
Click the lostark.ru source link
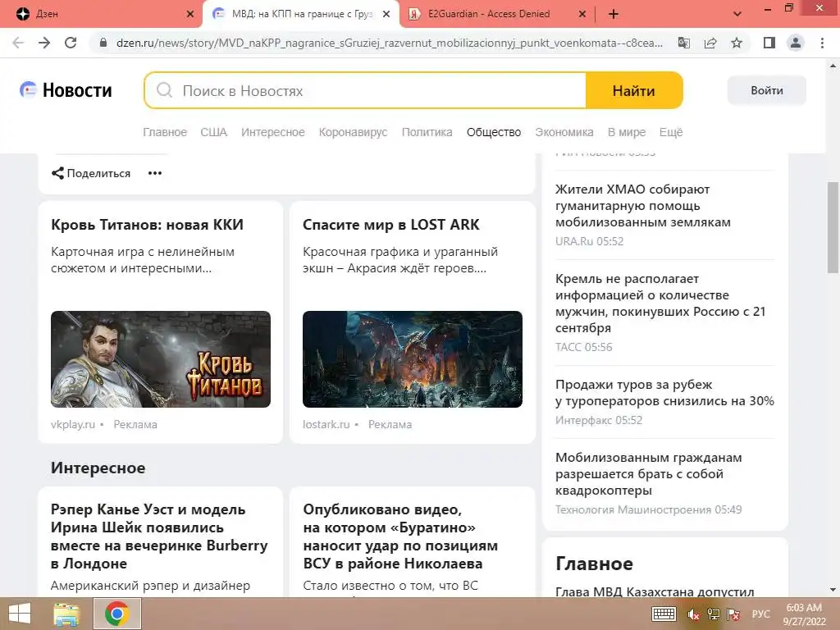[326, 424]
